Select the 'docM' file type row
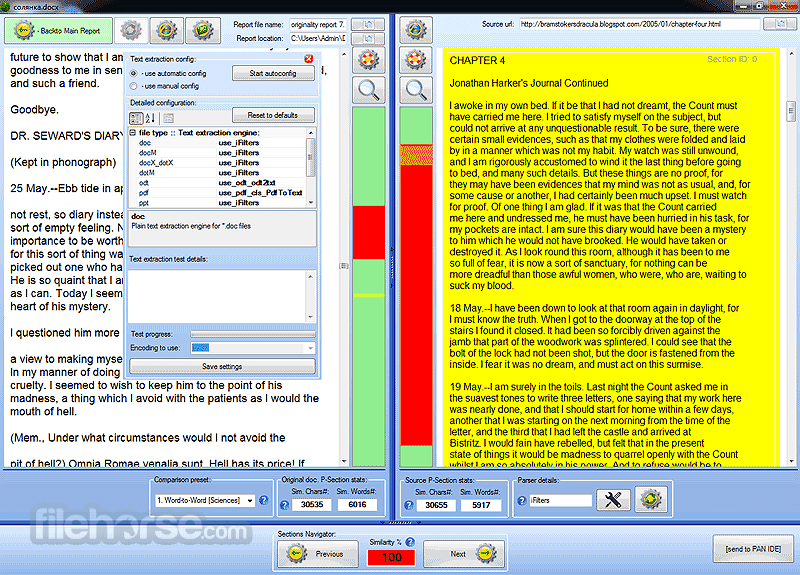800x575 pixels. 218,153
